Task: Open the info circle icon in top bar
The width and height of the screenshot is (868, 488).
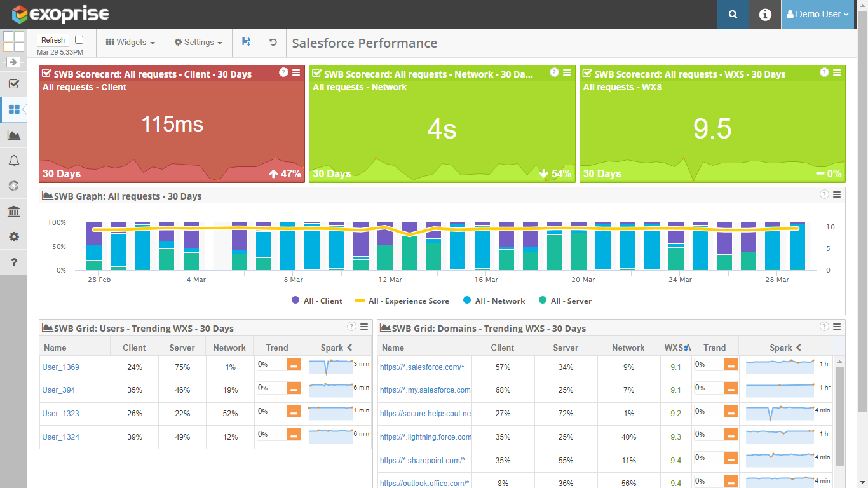Action: pyautogui.click(x=765, y=14)
